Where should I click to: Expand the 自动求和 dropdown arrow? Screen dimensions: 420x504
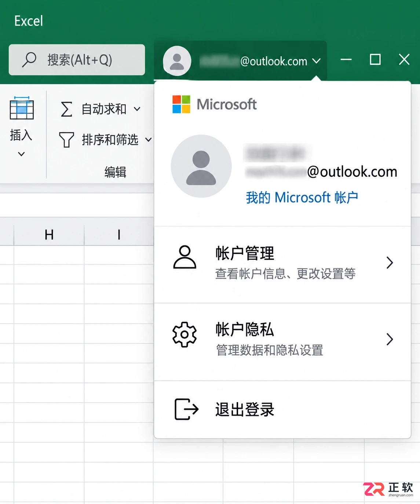(x=137, y=109)
